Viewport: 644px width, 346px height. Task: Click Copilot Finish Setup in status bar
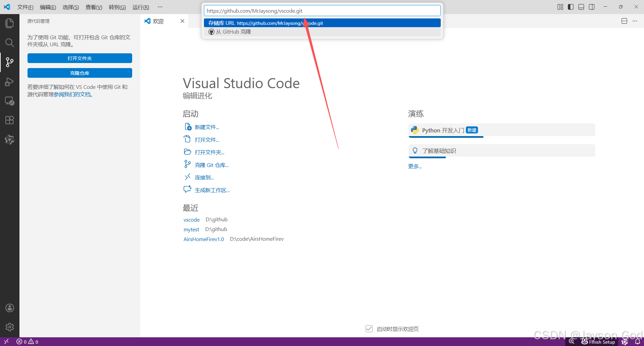click(598, 342)
